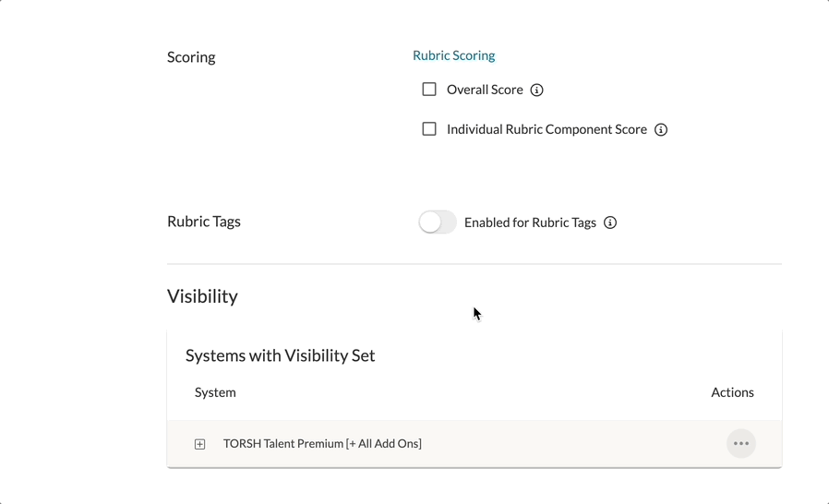Click the Rubric Tags section label
Image resolution: width=829 pixels, height=504 pixels.
tap(204, 222)
